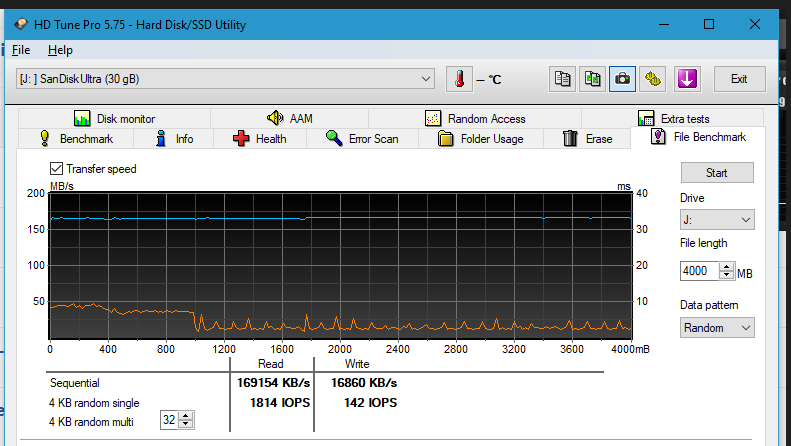Screen dimensions: 791x446
Task: Click the AAM speaker icon
Action: coord(275,118)
